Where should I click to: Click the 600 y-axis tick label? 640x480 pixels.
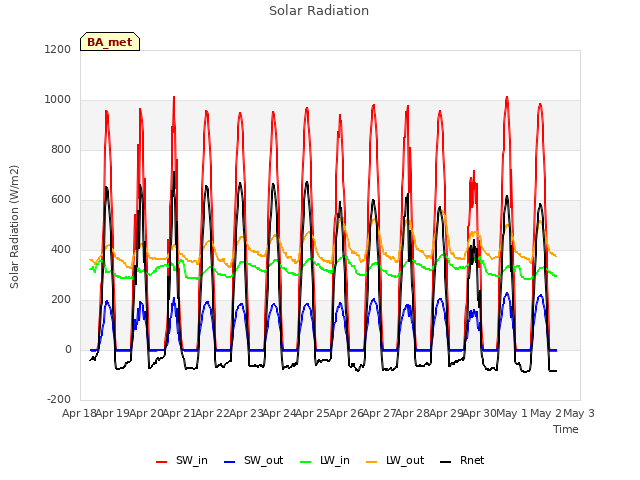[x=61, y=200]
